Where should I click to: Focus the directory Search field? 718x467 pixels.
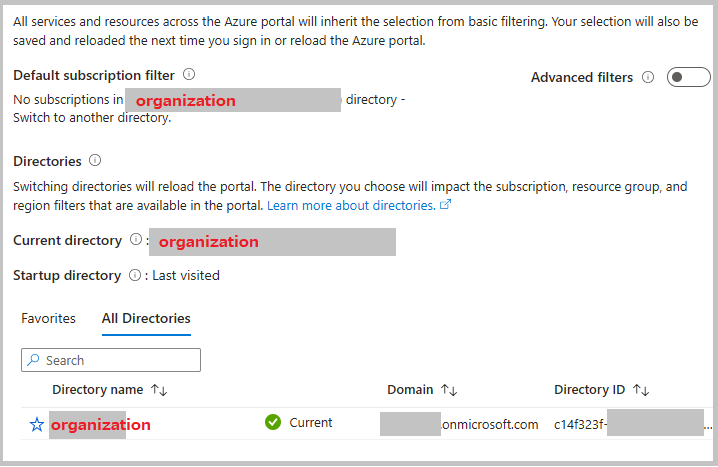pyautogui.click(x=111, y=360)
